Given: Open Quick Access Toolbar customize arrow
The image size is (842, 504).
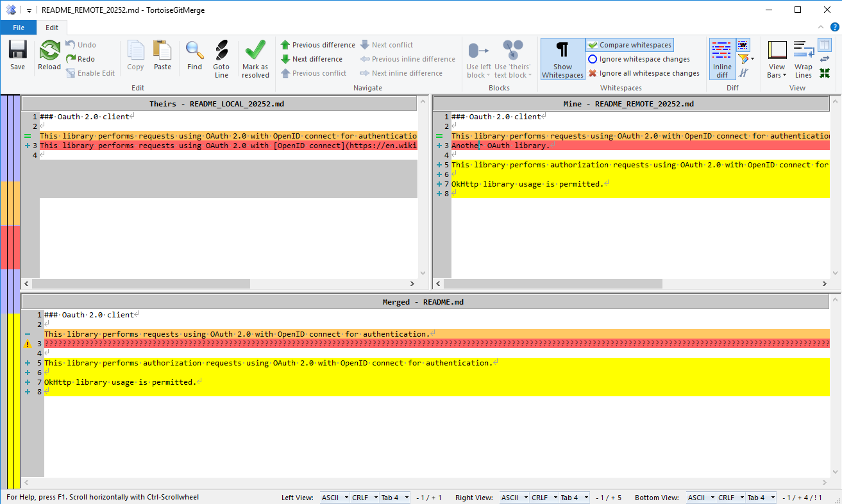Looking at the screenshot, I should [x=29, y=10].
